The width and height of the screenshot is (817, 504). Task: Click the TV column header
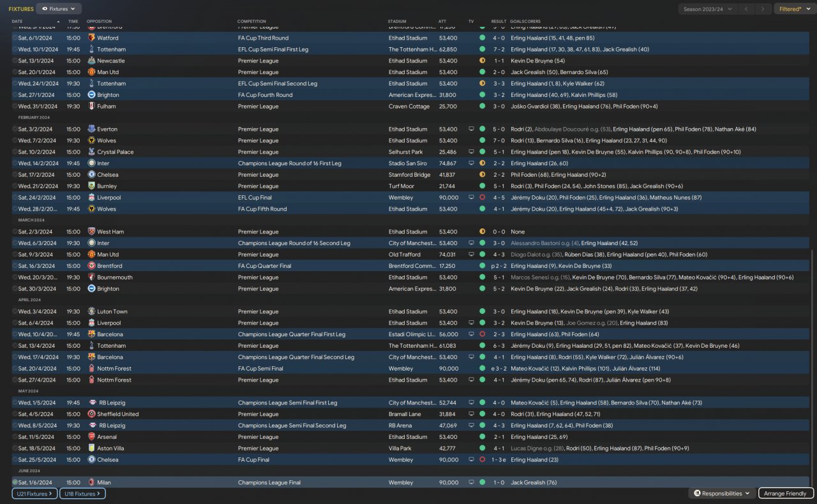(471, 22)
